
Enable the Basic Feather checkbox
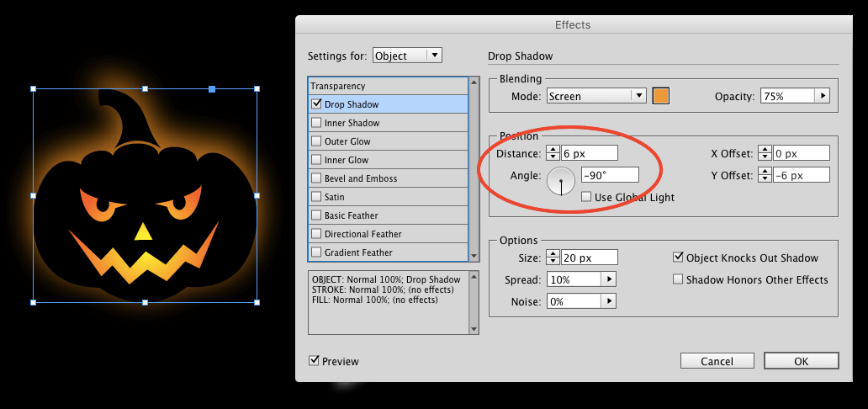coord(316,215)
